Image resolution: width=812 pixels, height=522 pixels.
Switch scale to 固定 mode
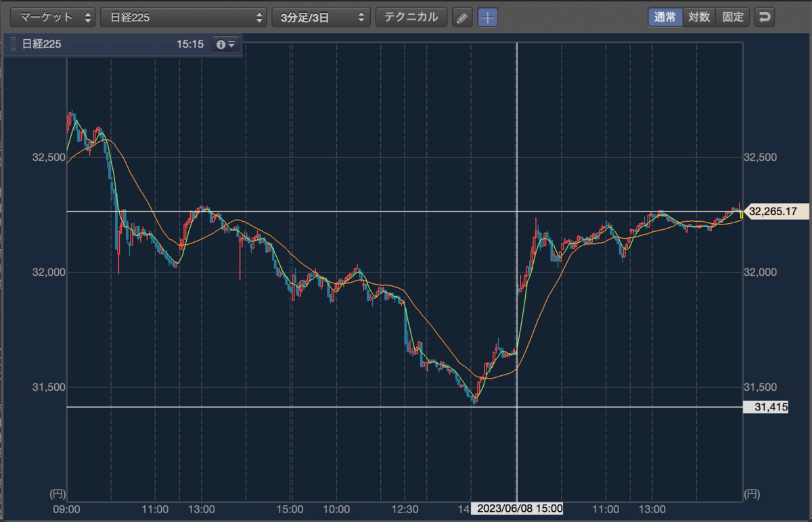[x=733, y=18]
